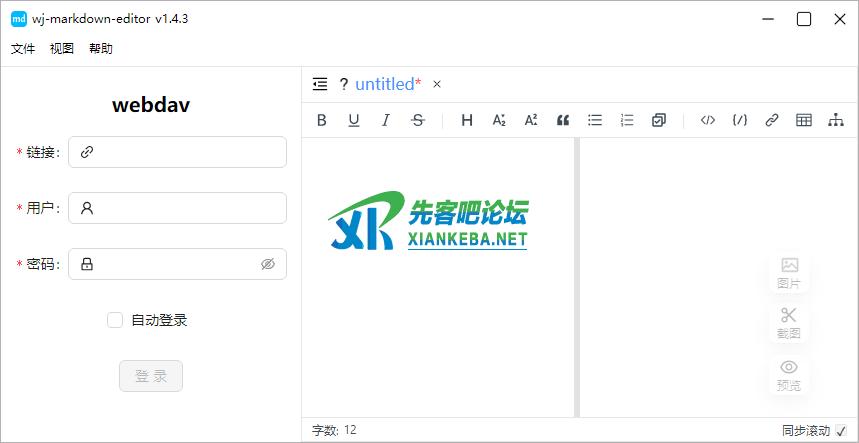Click the italic formatting icon
Image resolution: width=859 pixels, height=443 pixels.
tap(386, 120)
